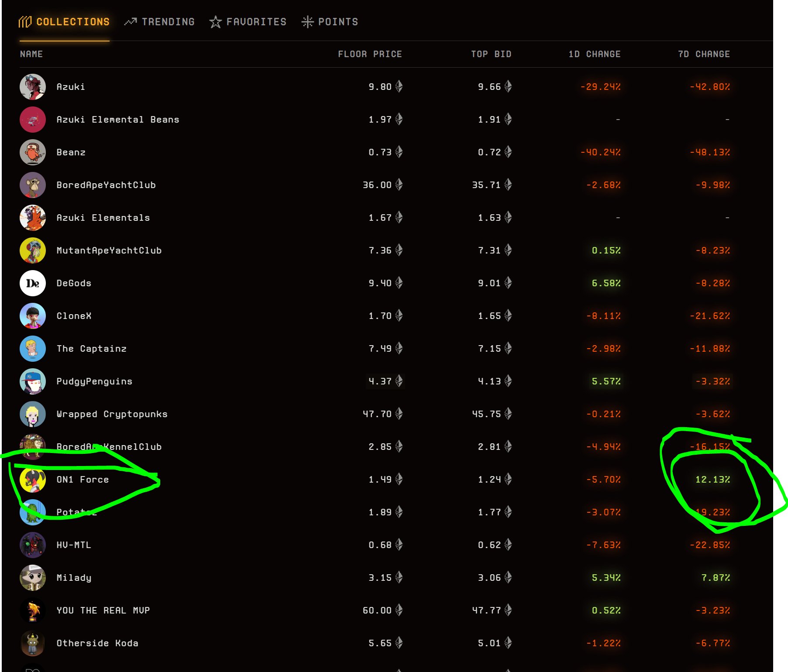Click the Collections tab bar-chart icon
The image size is (788, 672).
[25, 22]
